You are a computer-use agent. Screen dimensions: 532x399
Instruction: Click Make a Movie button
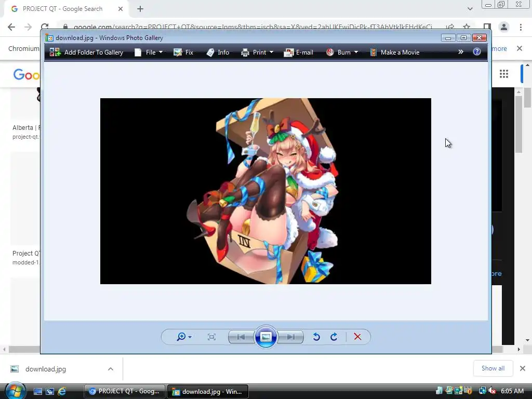[x=395, y=52]
